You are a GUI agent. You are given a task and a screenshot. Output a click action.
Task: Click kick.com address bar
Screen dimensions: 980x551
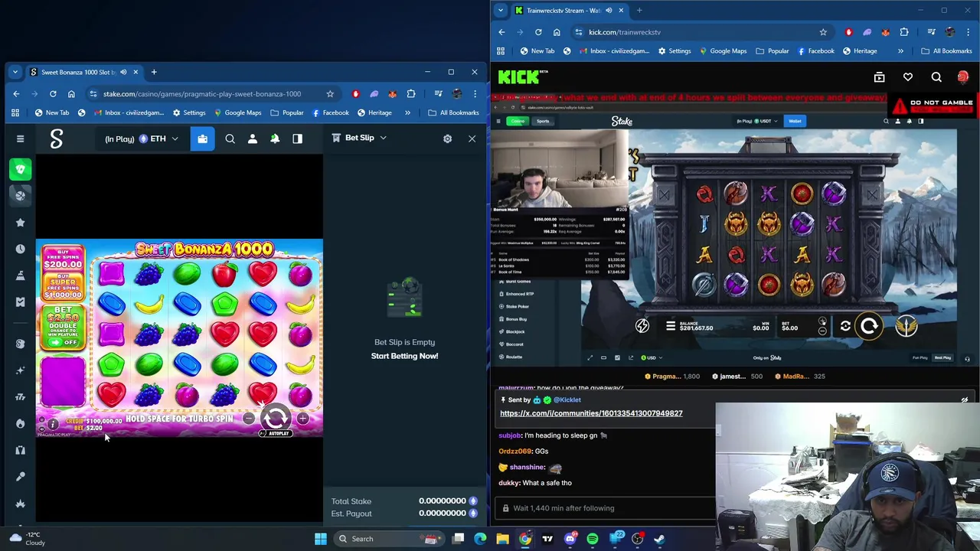702,32
